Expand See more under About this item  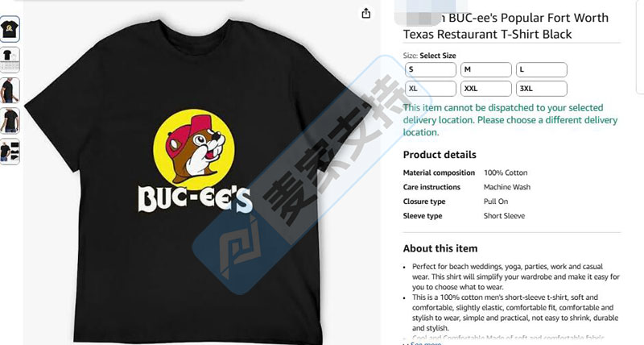pos(426,343)
